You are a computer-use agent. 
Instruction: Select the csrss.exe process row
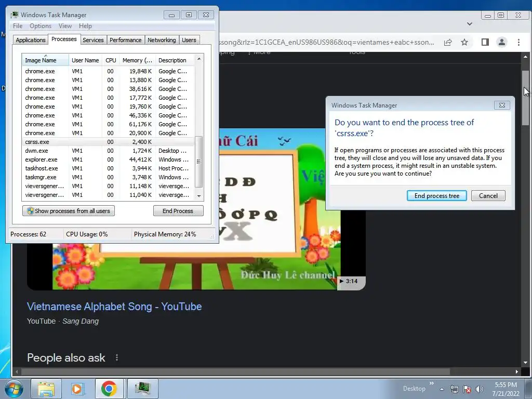pyautogui.click(x=108, y=142)
